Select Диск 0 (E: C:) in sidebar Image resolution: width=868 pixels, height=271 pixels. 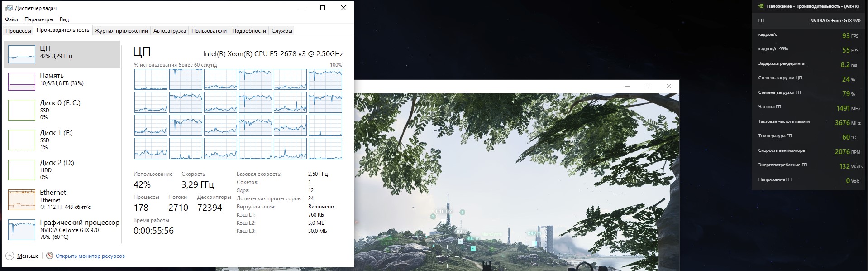[x=62, y=110]
